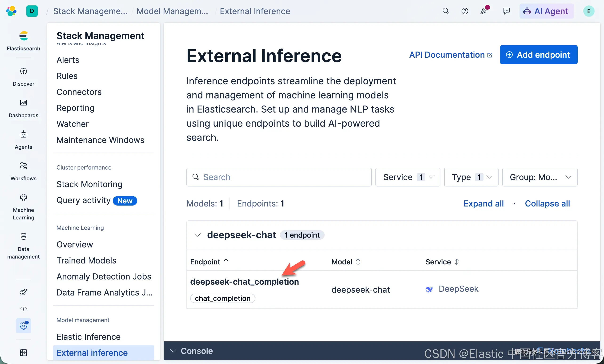Click the Add endpoint button

coord(539,55)
